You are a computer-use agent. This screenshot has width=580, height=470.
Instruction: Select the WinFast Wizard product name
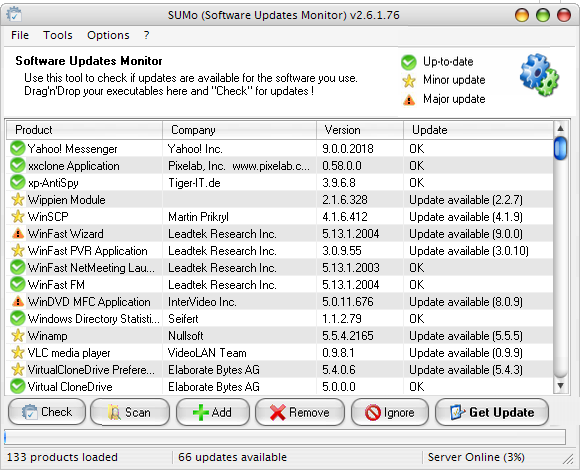click(66, 234)
